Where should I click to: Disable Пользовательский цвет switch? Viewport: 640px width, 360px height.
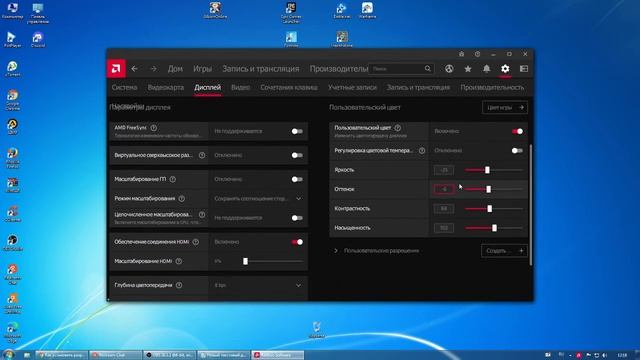click(517, 131)
